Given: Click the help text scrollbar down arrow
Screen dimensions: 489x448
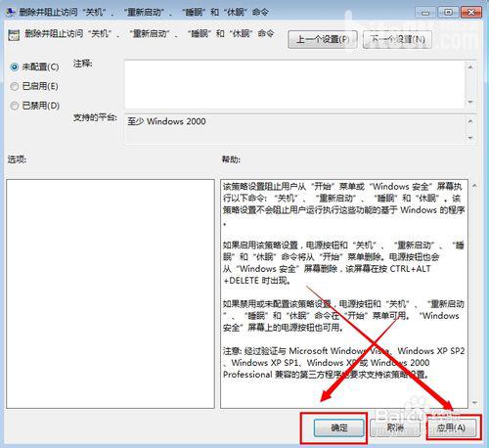Looking at the screenshot, I should point(474,403).
